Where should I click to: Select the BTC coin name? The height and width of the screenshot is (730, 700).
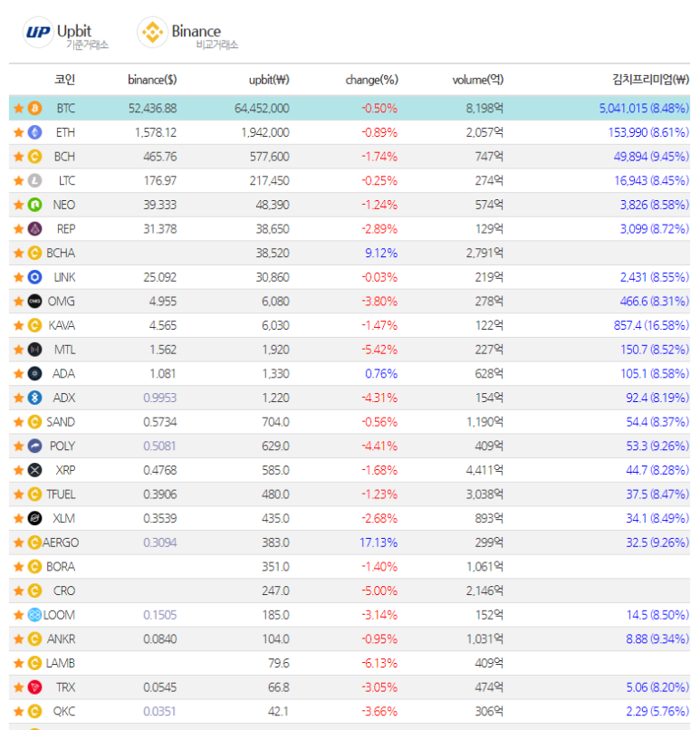click(65, 109)
